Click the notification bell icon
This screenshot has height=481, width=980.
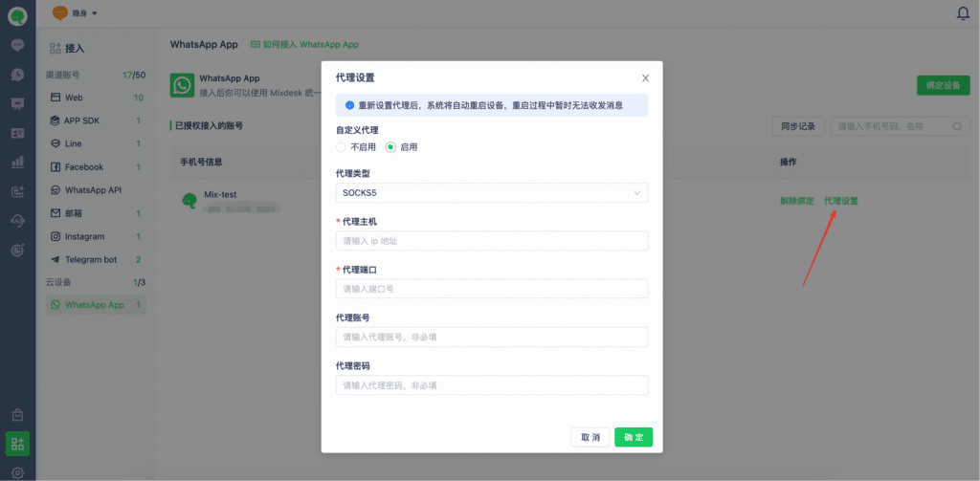pyautogui.click(x=963, y=13)
